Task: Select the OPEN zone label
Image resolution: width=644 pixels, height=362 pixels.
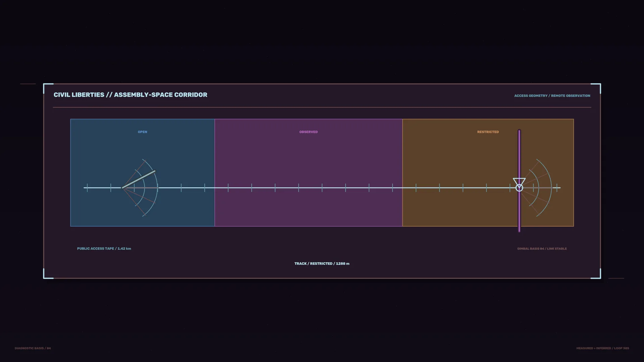Action: coord(143,132)
